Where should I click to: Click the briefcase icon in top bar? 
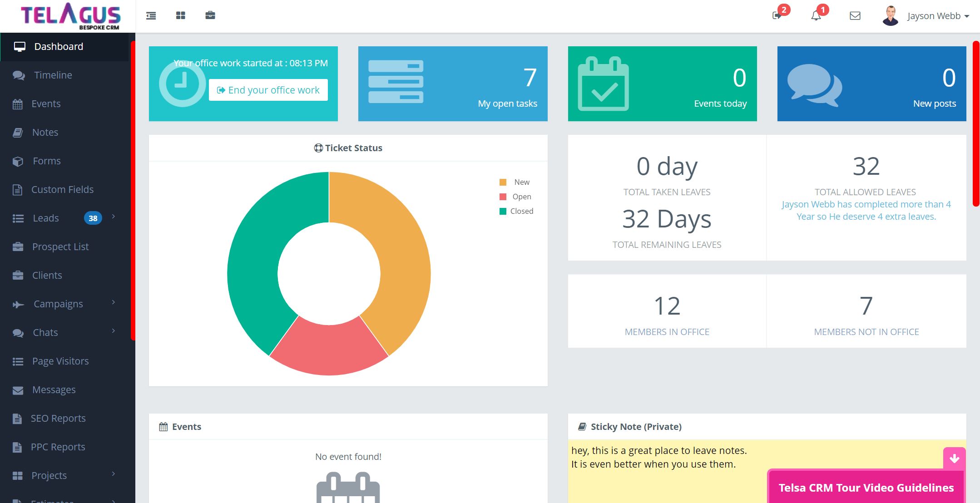[210, 16]
